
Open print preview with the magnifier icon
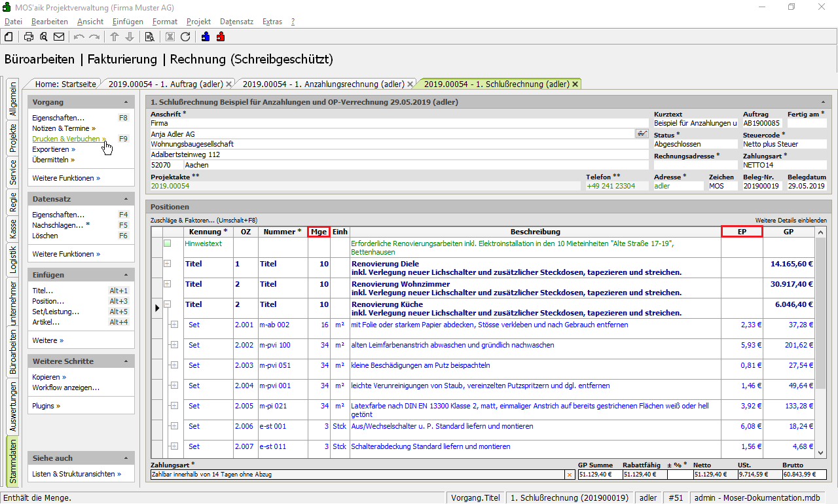pyautogui.click(x=44, y=37)
